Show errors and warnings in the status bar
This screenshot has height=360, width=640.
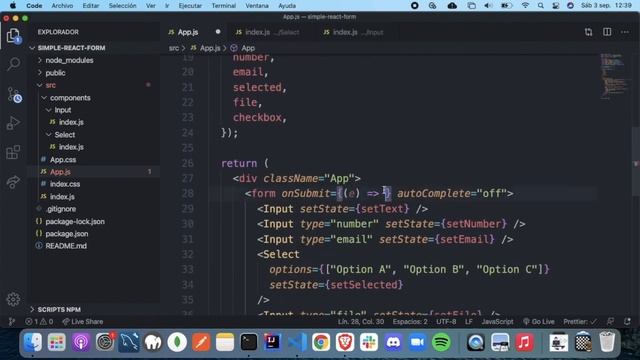tap(40, 322)
